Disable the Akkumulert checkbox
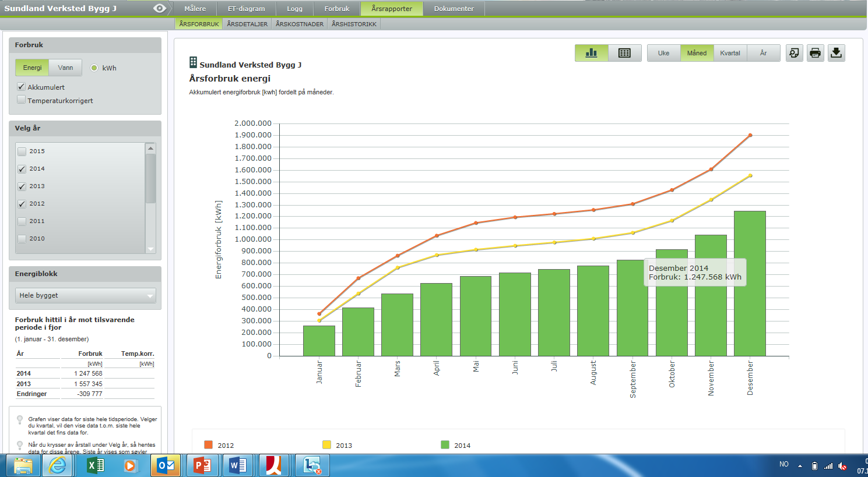868x477 pixels. pyautogui.click(x=22, y=87)
